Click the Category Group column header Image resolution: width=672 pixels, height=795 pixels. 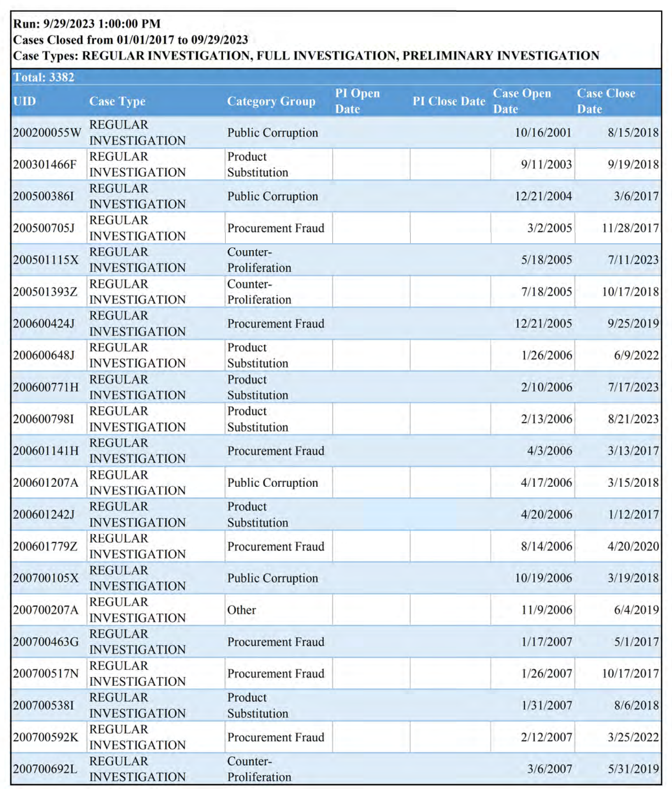pyautogui.click(x=271, y=101)
